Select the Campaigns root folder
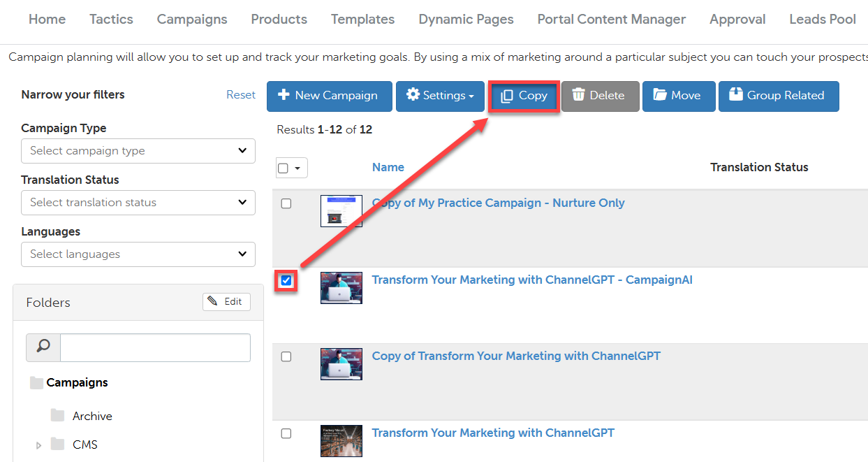 pos(77,382)
